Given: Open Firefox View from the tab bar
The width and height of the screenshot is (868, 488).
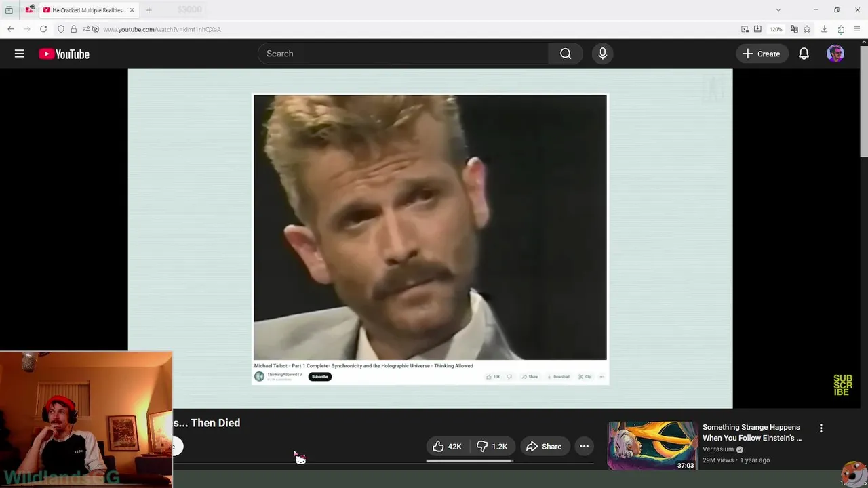Looking at the screenshot, I should (9, 10).
